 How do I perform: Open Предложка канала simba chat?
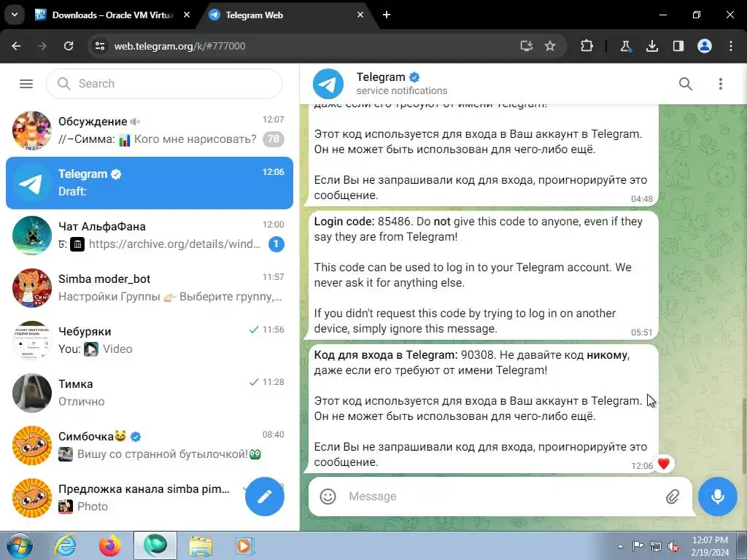click(x=149, y=497)
